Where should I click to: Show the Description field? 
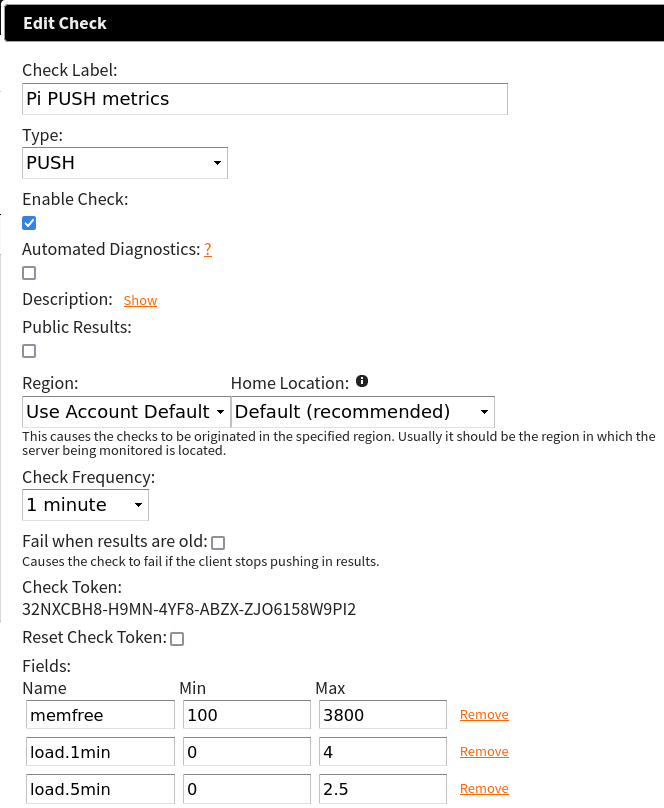pos(140,301)
